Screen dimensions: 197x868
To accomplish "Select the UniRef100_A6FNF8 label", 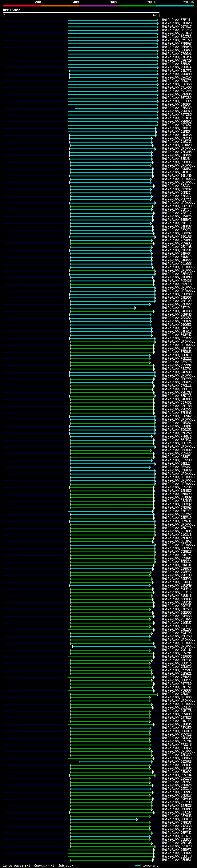I will (176, 355).
